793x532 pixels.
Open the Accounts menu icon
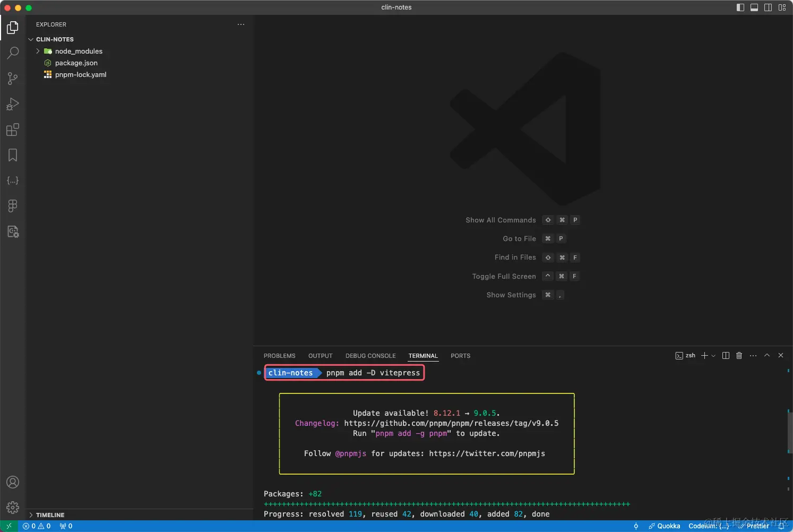coord(13,482)
